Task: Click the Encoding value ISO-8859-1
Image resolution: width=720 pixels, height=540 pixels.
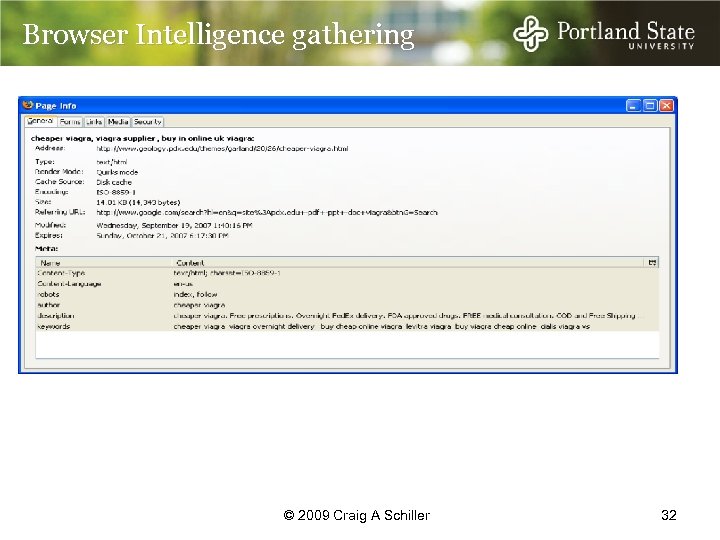Action: pos(116,192)
